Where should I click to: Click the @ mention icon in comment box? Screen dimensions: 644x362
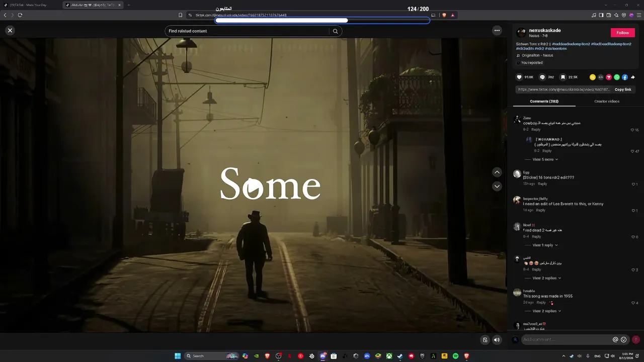point(615,340)
